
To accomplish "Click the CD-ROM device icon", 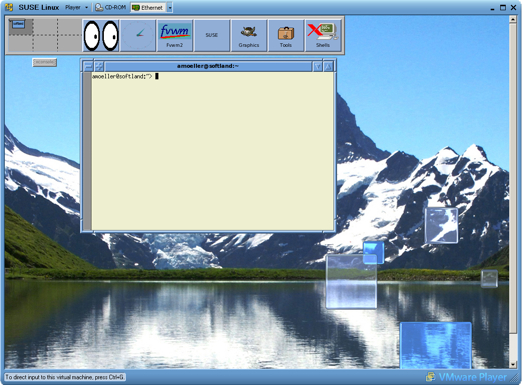I will [99, 7].
